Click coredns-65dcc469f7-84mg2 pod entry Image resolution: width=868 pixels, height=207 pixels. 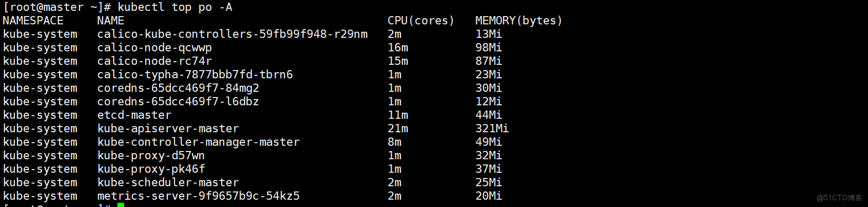pyautogui.click(x=178, y=88)
